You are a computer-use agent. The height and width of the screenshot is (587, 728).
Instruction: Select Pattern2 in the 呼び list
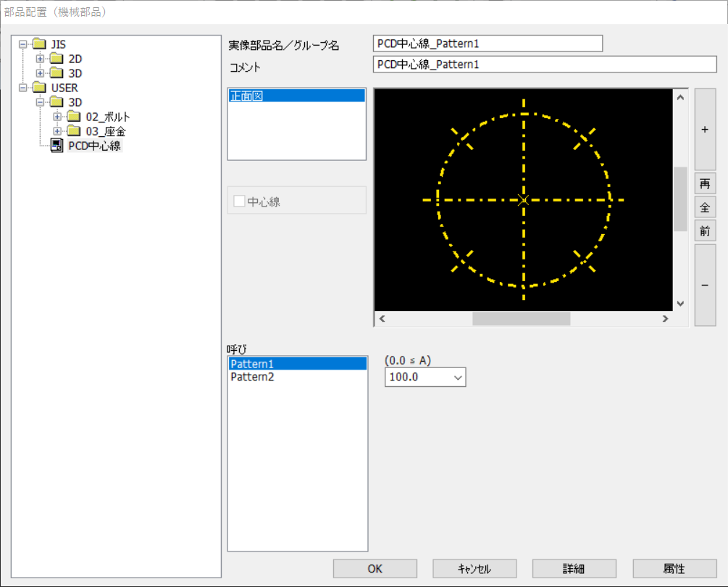[x=298, y=377]
